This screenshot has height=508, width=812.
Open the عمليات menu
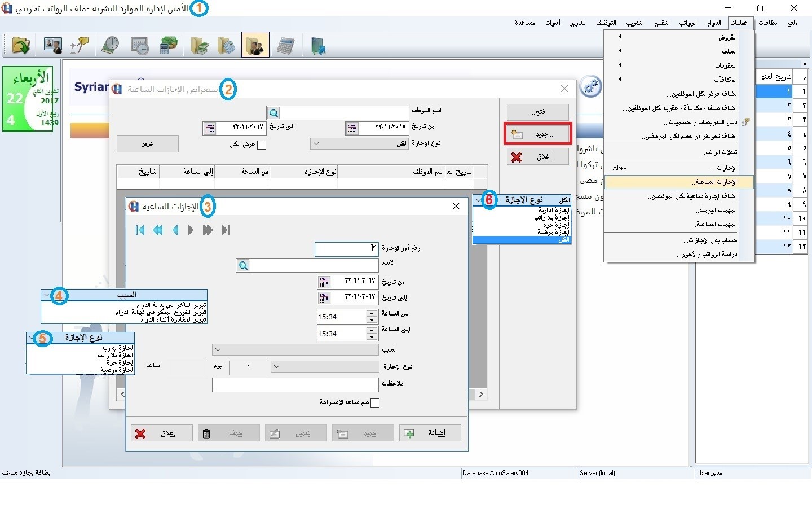click(739, 23)
